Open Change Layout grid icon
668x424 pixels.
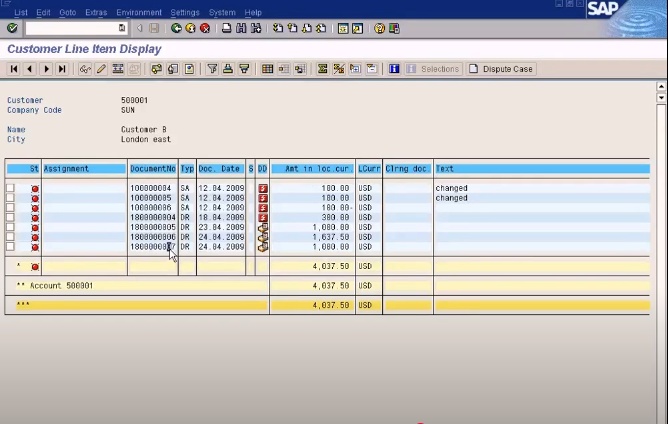pos(268,69)
